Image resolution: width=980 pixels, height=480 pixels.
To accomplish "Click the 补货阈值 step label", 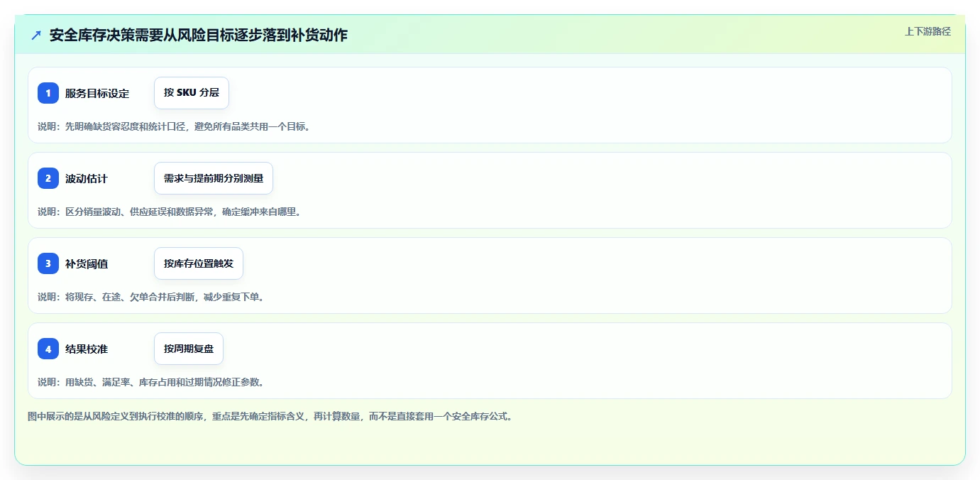I will tap(87, 263).
